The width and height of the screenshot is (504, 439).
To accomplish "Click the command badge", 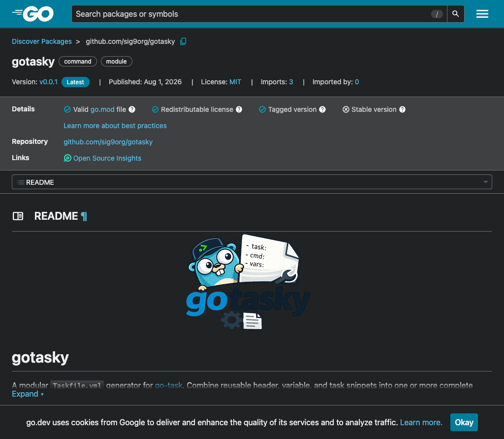I will click(78, 62).
